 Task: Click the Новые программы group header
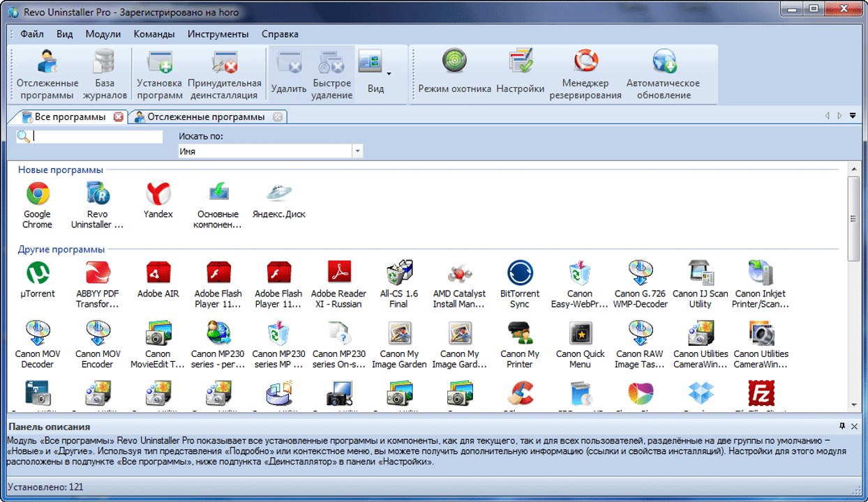click(x=61, y=169)
